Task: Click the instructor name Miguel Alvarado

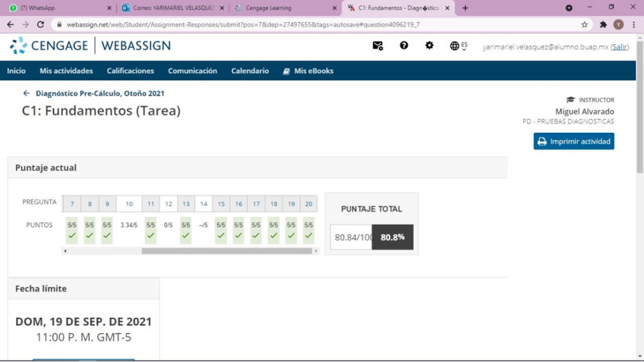Action: tap(585, 112)
